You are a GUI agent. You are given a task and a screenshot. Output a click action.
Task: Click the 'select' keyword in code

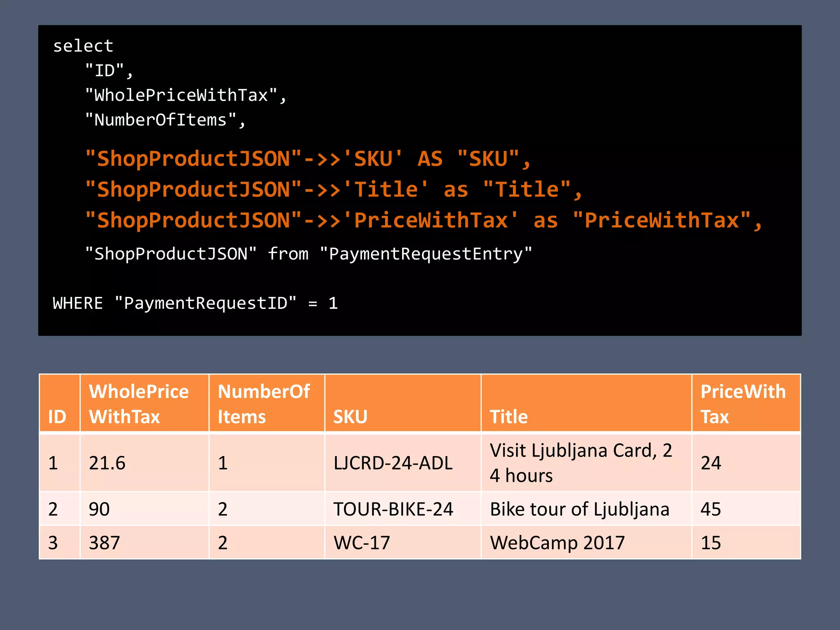pos(83,46)
